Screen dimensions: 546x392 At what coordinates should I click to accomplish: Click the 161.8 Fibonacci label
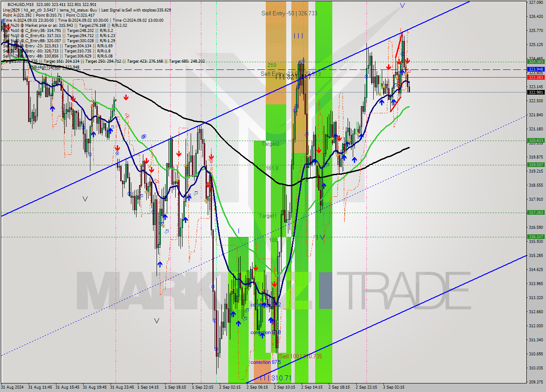pyautogui.click(x=272, y=168)
